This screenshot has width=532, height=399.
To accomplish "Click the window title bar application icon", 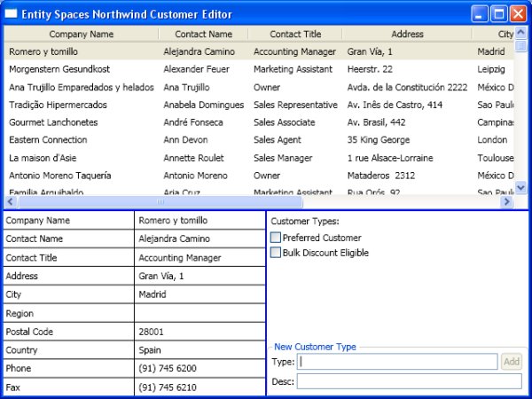I will 11,13.
